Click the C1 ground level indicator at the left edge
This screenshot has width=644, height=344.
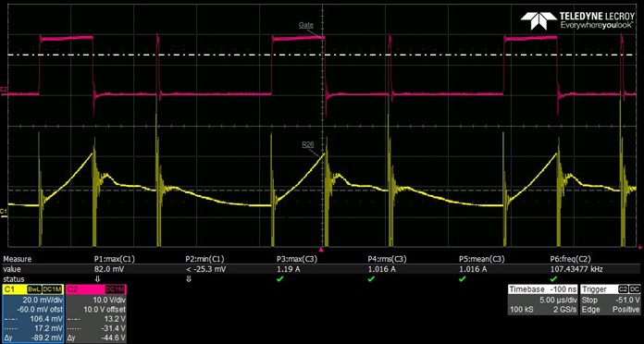click(4, 212)
